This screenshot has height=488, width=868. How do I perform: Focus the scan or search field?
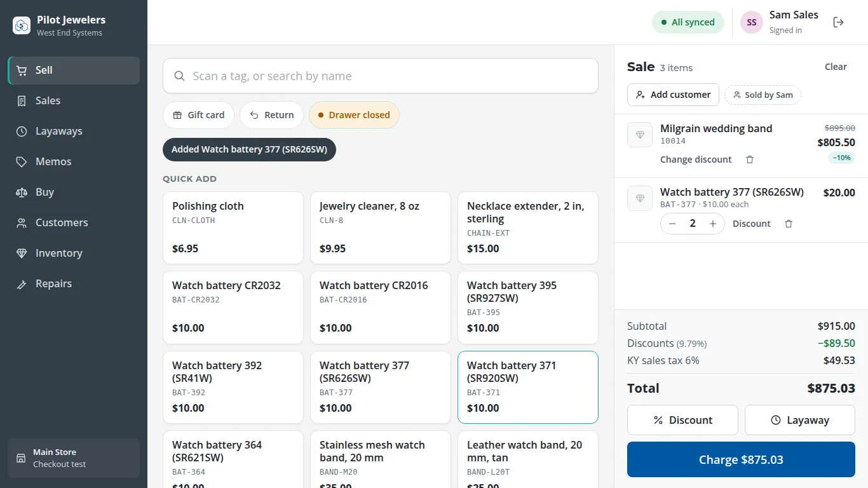click(x=381, y=76)
